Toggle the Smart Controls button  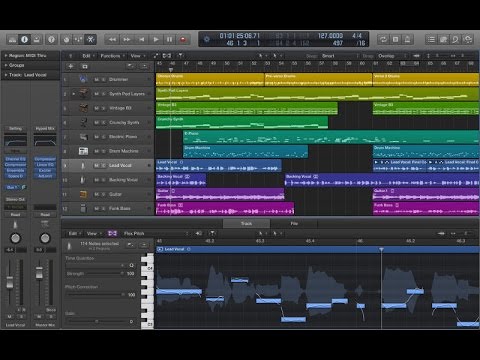pyautogui.click(x=66, y=39)
